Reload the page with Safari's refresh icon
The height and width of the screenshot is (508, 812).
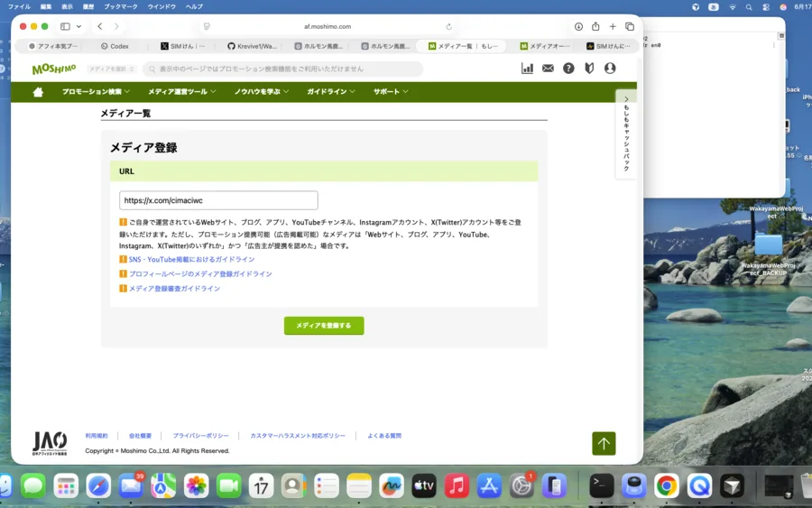[x=449, y=26]
